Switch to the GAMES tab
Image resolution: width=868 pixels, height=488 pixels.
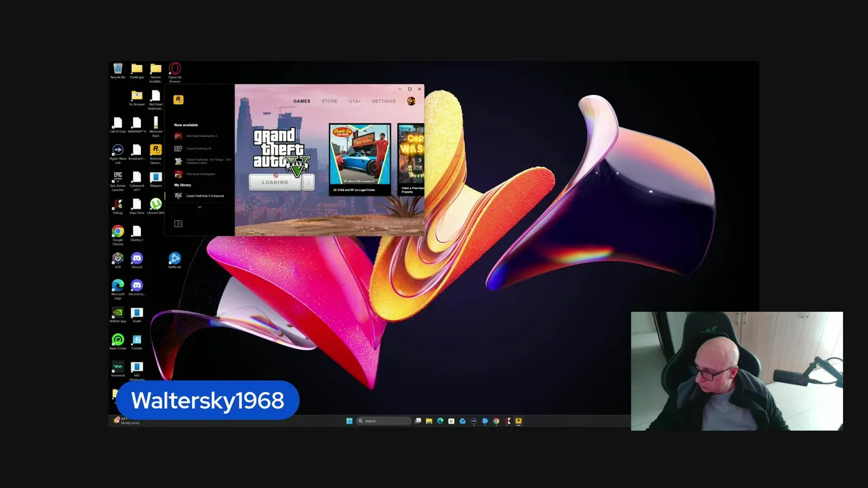tap(302, 102)
